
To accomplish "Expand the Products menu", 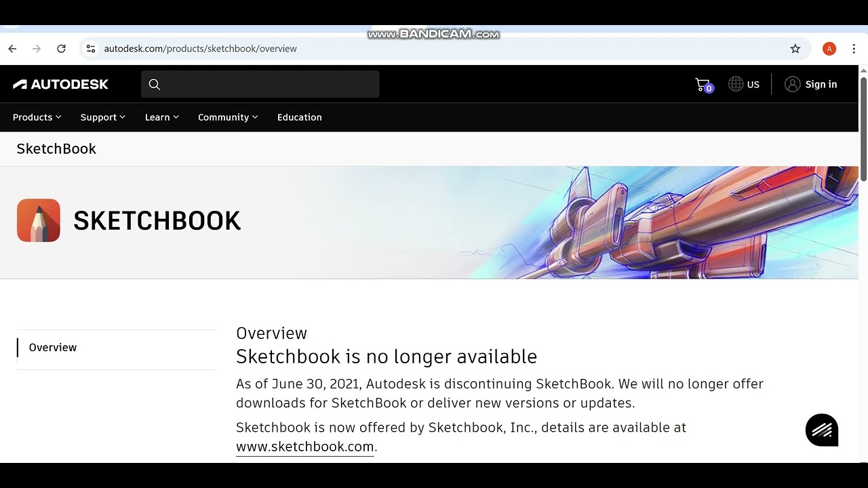I will [37, 117].
